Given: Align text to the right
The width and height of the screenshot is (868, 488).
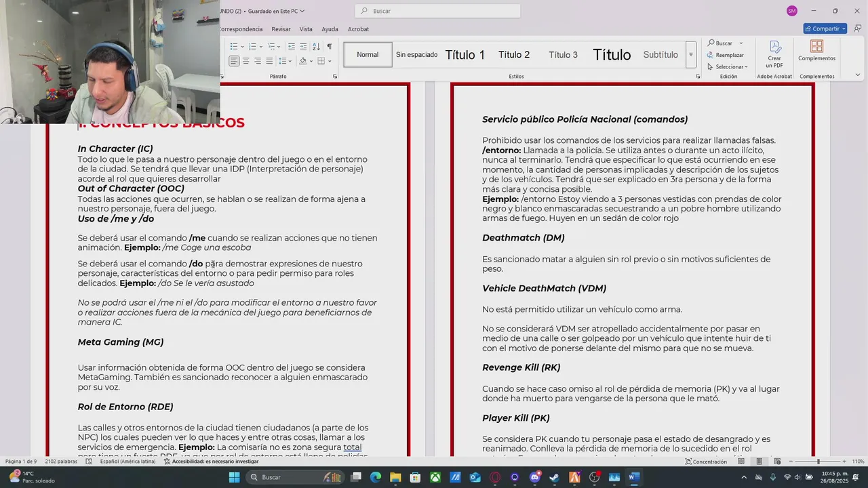Looking at the screenshot, I should 257,61.
